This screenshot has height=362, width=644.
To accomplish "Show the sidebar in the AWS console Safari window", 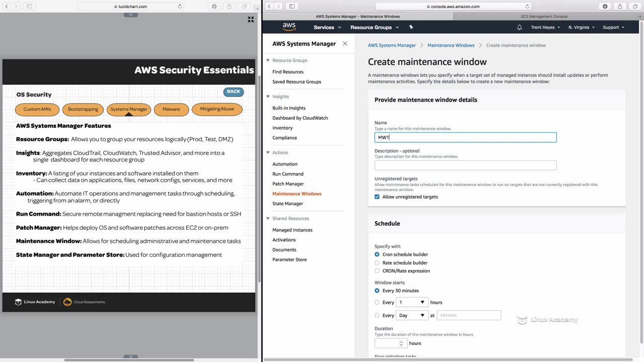I will [x=292, y=7].
